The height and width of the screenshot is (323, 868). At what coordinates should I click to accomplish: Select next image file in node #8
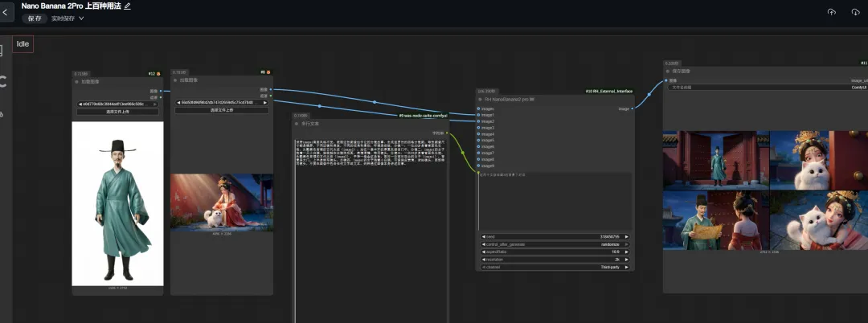(x=264, y=102)
